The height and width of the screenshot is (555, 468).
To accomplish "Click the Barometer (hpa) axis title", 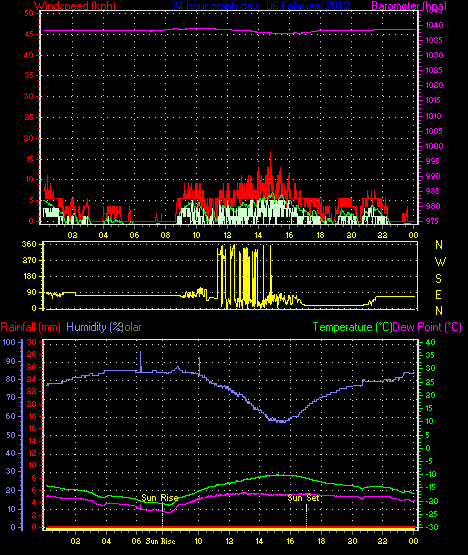I will (x=409, y=6).
